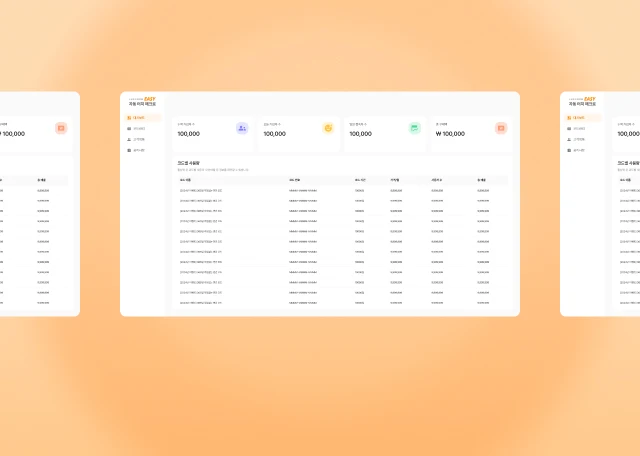Open the card icon item in center sidebar
Image resolution: width=640 pixels, height=456 pixels.
[x=136, y=129]
